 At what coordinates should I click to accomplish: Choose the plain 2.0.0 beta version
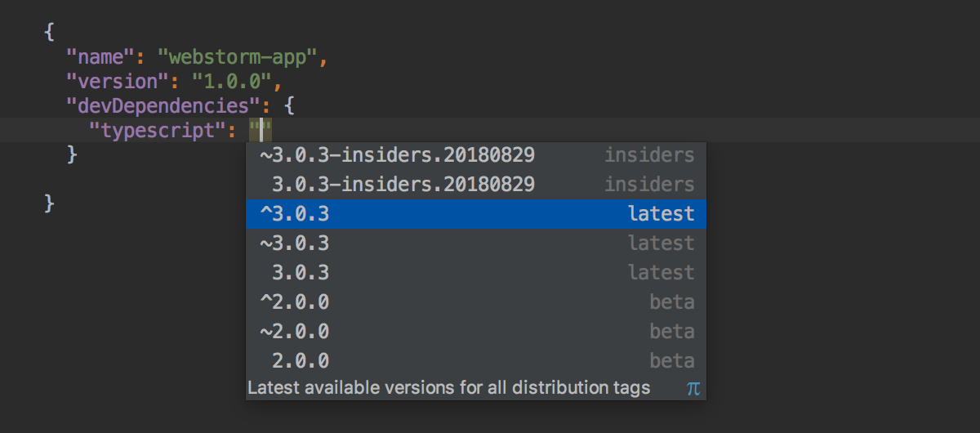point(476,361)
